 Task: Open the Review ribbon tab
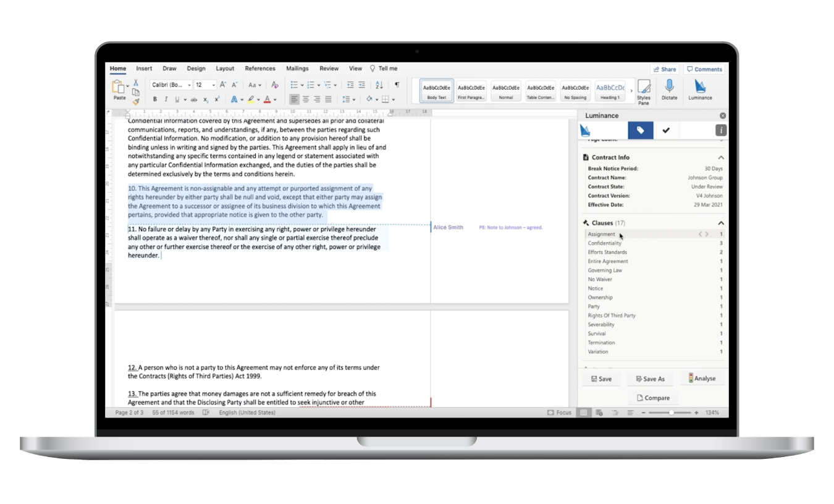coord(329,69)
